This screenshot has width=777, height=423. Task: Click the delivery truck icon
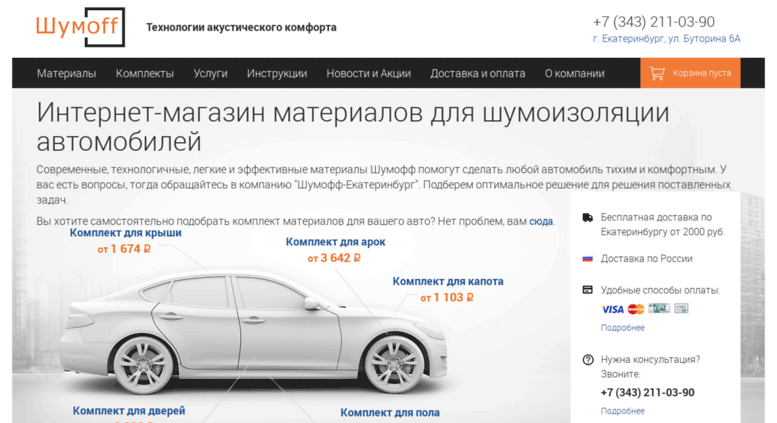click(588, 217)
